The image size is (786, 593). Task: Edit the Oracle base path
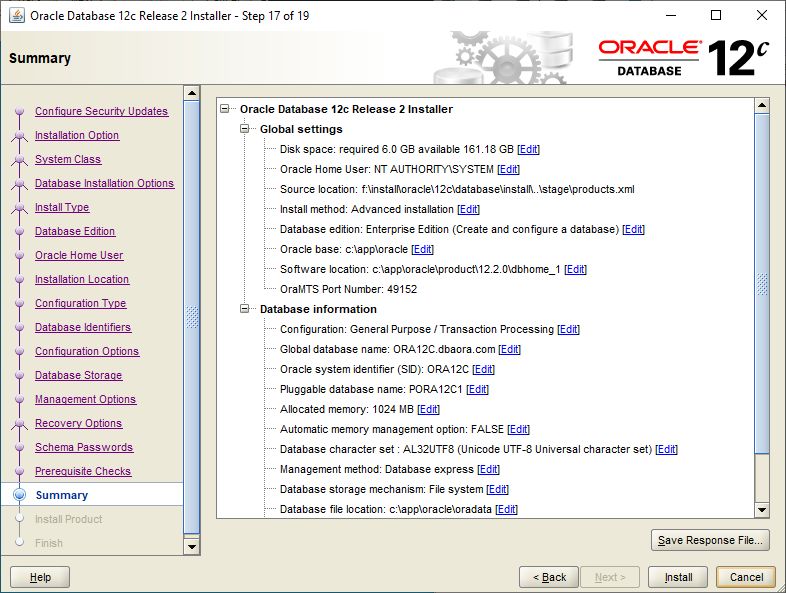(422, 250)
